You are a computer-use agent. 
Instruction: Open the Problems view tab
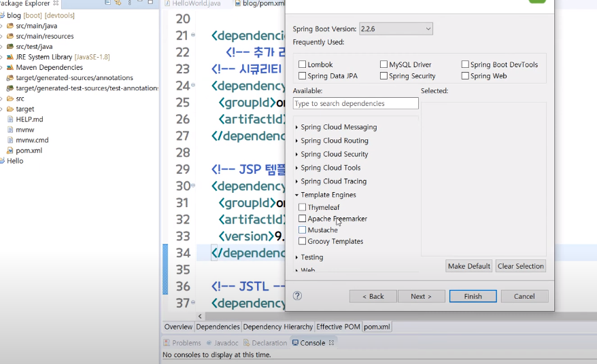(x=182, y=343)
